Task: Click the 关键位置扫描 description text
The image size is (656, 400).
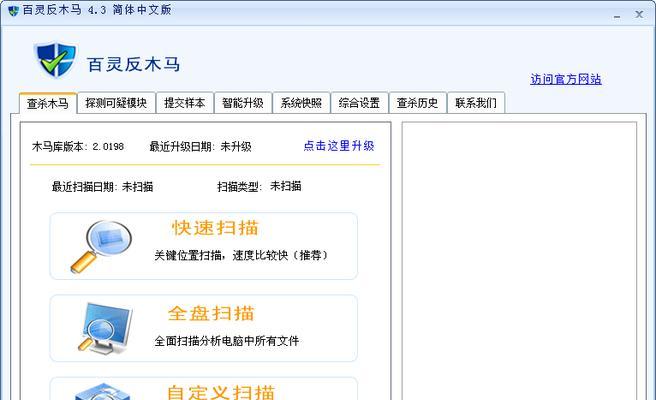Action: pyautogui.click(x=241, y=255)
